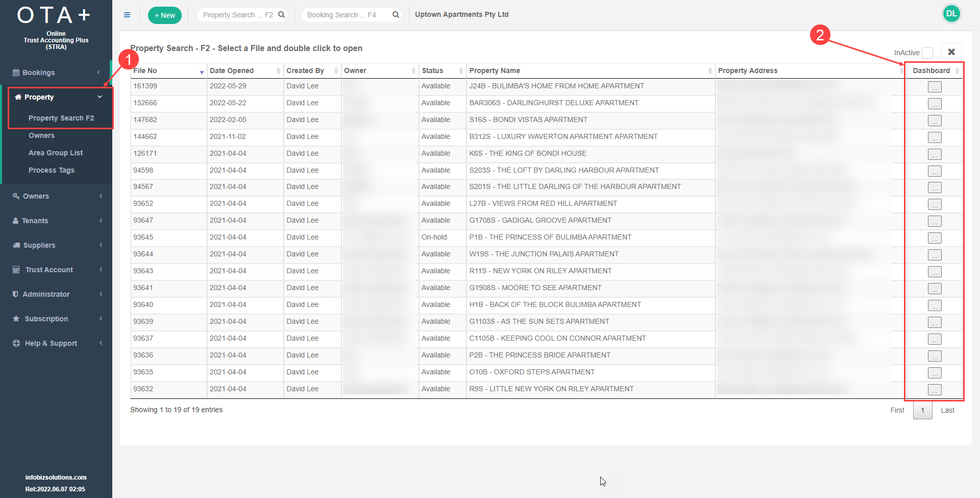The image size is (980, 498).
Task: Expand the Tenants sidebar section
Action: coord(56,221)
